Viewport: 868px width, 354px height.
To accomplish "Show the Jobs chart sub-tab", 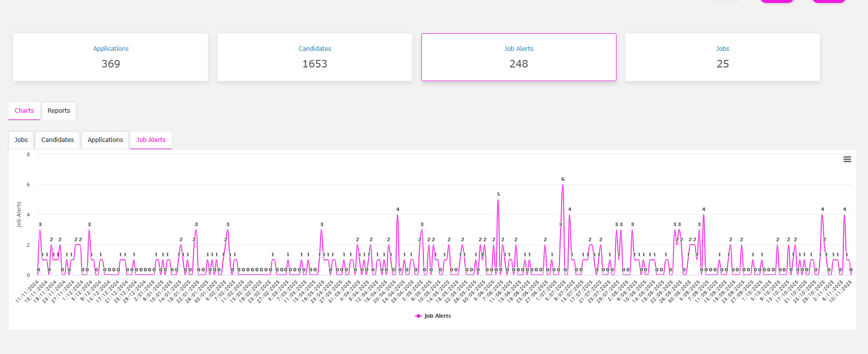I will [x=21, y=140].
